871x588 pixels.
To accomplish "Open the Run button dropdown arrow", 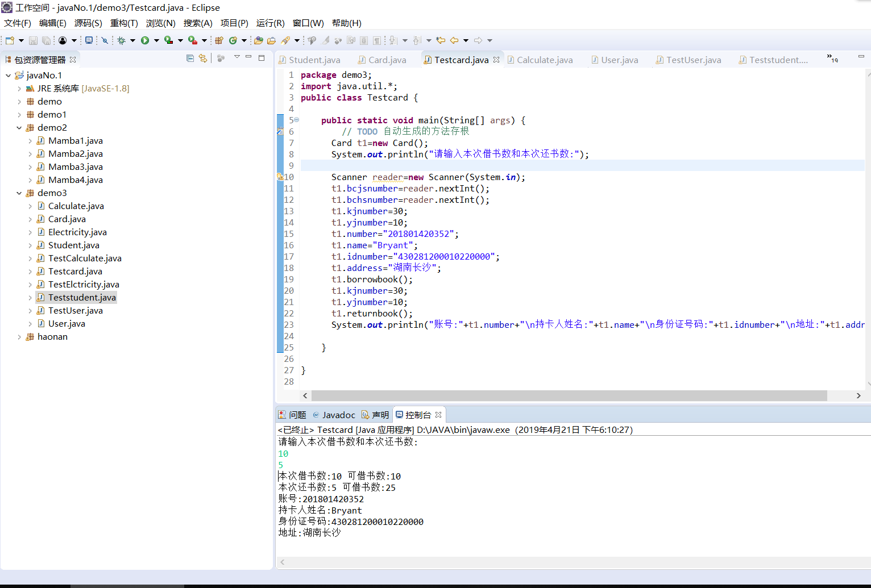I will [x=156, y=40].
